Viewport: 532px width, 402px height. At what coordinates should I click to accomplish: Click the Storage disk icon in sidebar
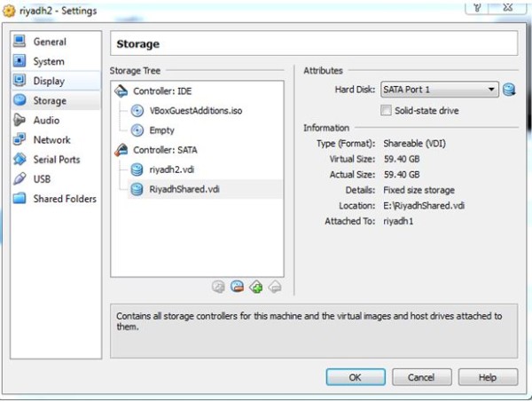pyautogui.click(x=20, y=99)
